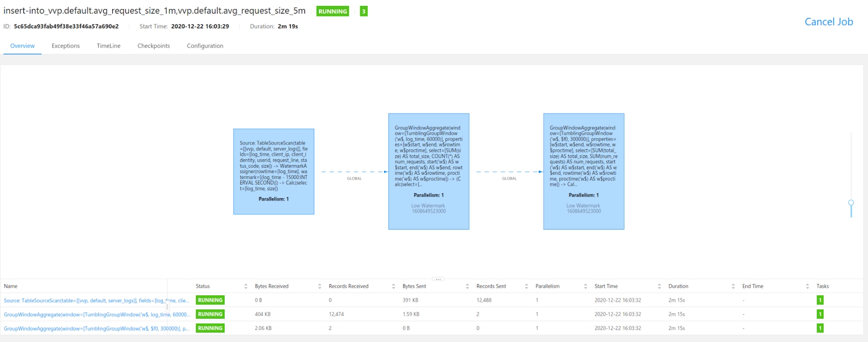Sort table by Bytes Sent
868x342 pixels.
467,286
